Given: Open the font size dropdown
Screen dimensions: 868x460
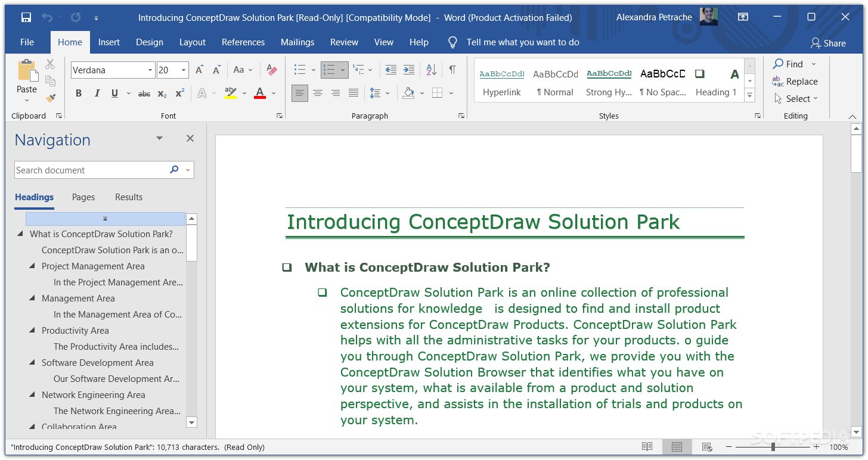Looking at the screenshot, I should 184,70.
